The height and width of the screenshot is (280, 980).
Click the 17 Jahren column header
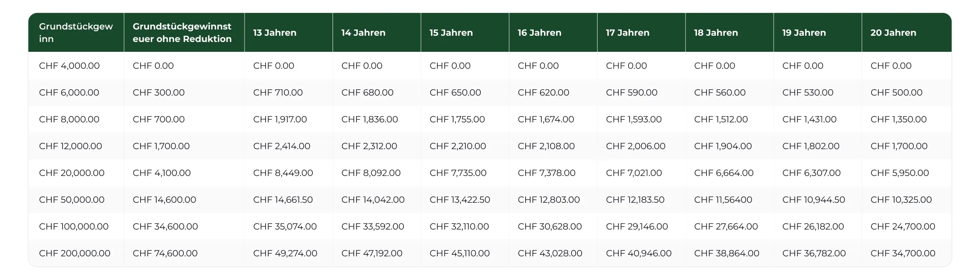pos(641,33)
